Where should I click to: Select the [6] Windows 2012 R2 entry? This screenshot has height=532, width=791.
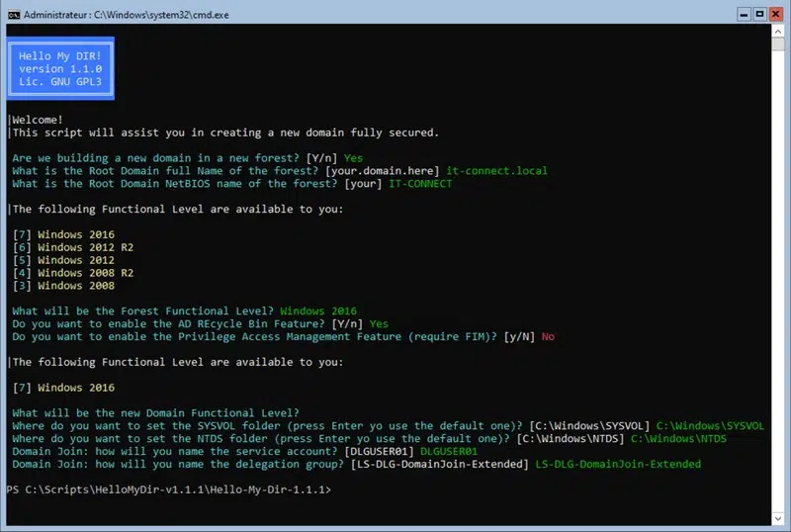pos(73,246)
